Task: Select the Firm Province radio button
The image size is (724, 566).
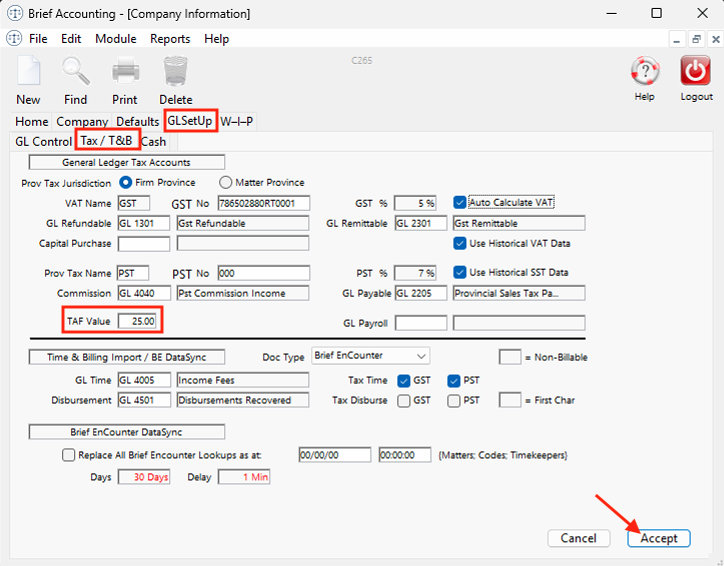Action: (x=126, y=183)
